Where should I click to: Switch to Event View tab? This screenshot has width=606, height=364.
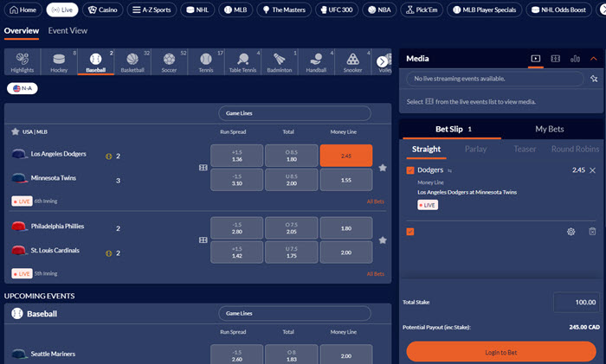click(68, 31)
